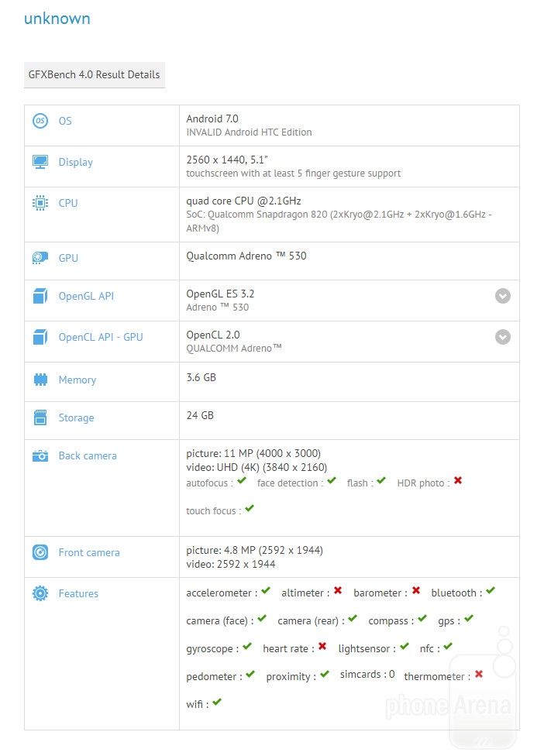544x756 pixels.
Task: Click the 'unknown' device title link
Action: point(57,19)
